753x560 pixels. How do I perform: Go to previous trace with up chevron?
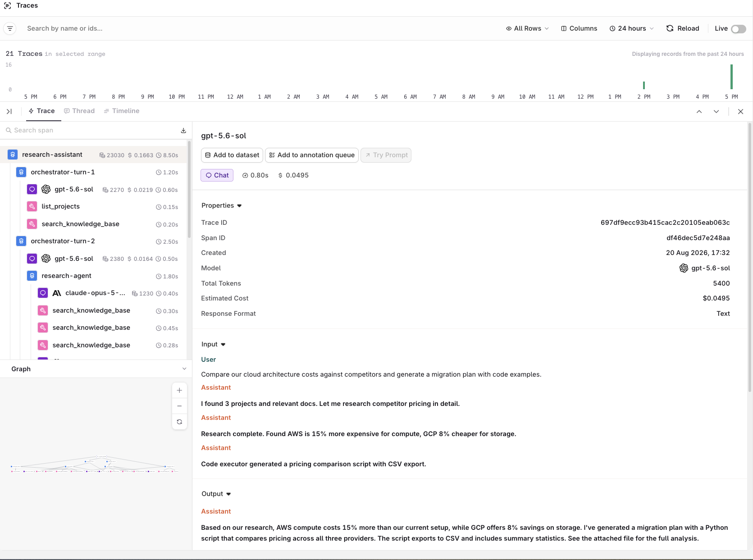pyautogui.click(x=699, y=111)
